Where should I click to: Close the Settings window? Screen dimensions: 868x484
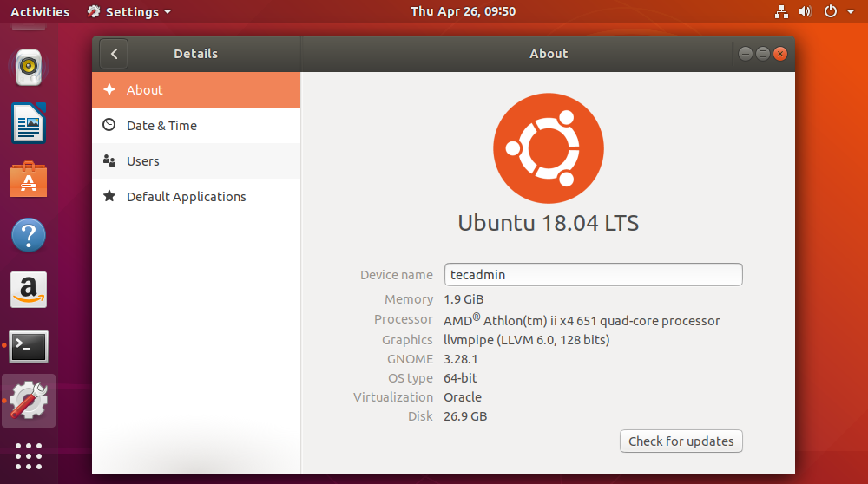780,54
